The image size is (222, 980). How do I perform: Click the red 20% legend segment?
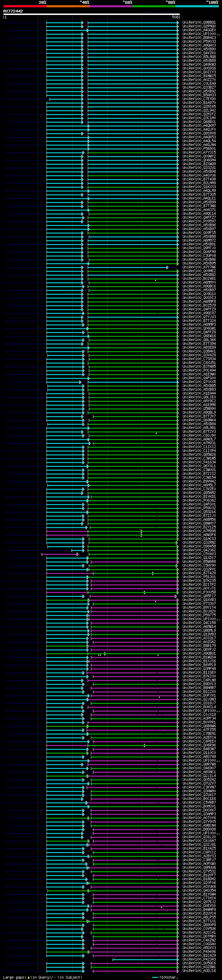pyautogui.click(x=25, y=6)
